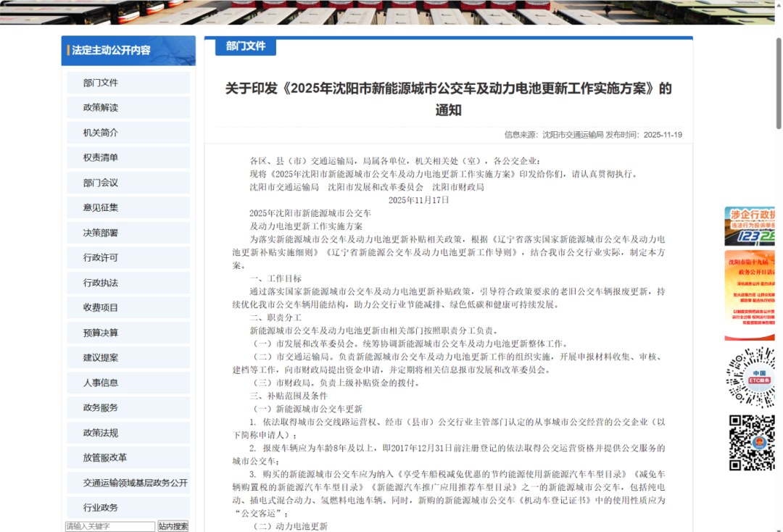Click the 站内搜索 search button
Viewport: 783px width, 532px height.
(173, 527)
